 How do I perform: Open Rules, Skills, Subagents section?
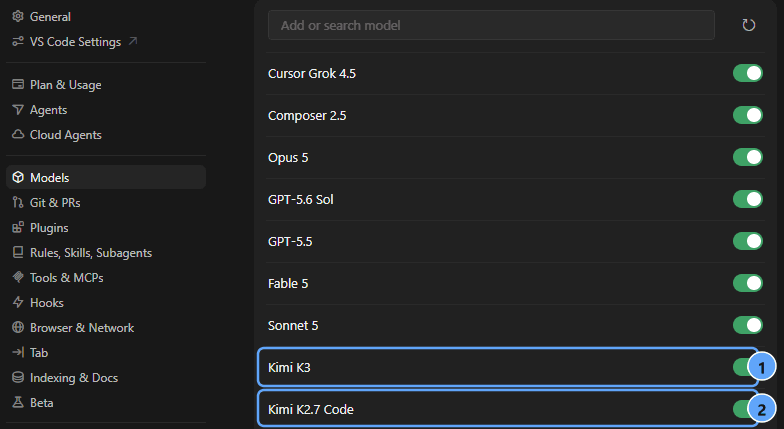106,252
